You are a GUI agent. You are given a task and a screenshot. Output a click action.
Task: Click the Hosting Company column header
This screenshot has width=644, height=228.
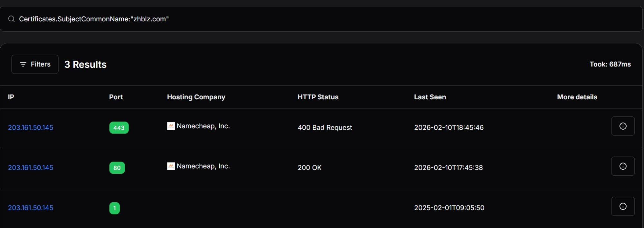tap(196, 97)
